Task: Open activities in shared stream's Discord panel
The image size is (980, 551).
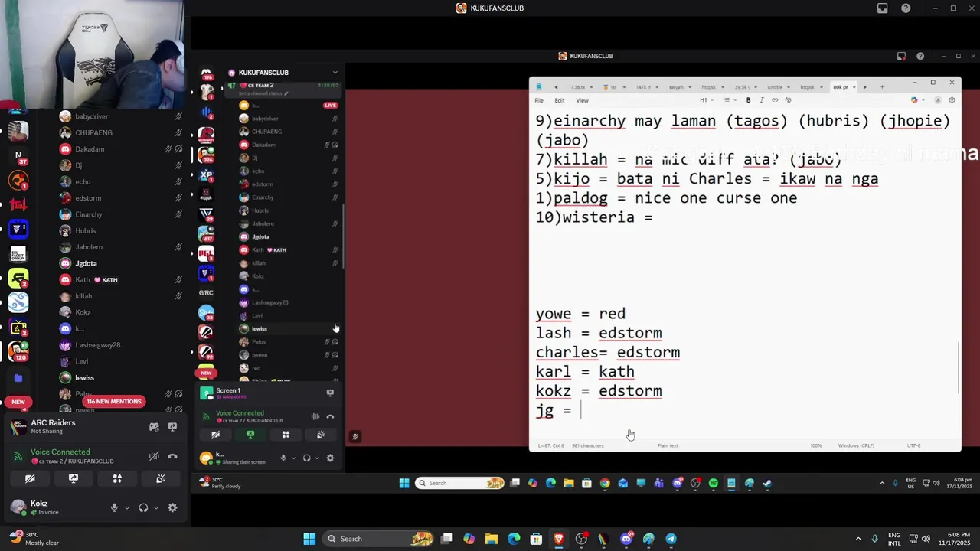Action: point(286,435)
